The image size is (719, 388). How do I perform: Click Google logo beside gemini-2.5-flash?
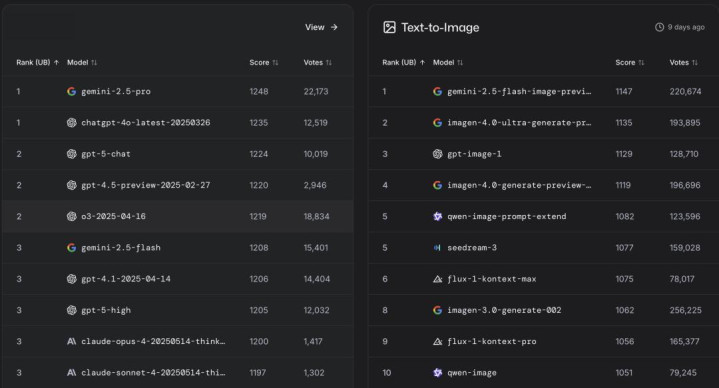(x=72, y=248)
